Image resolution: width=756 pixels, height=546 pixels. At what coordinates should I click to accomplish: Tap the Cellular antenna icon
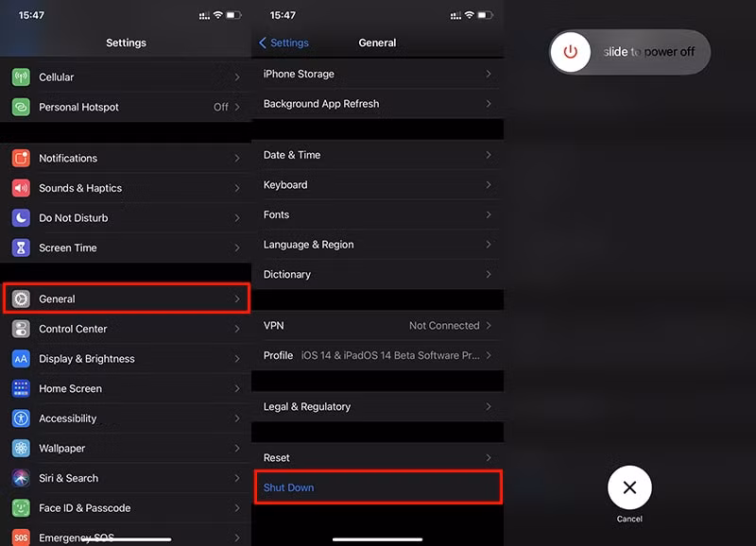pos(21,77)
